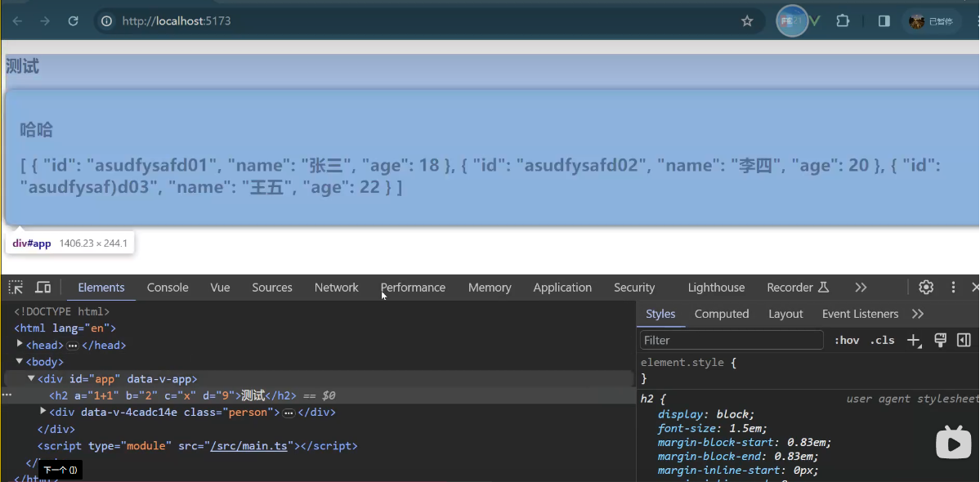View site information icon in address bar
Screen dimensions: 980x482
point(107,21)
